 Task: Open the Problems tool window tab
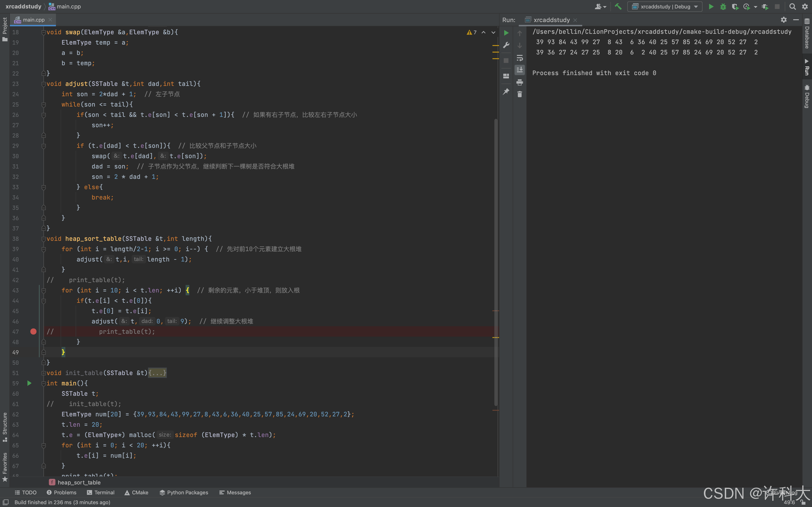coord(62,492)
